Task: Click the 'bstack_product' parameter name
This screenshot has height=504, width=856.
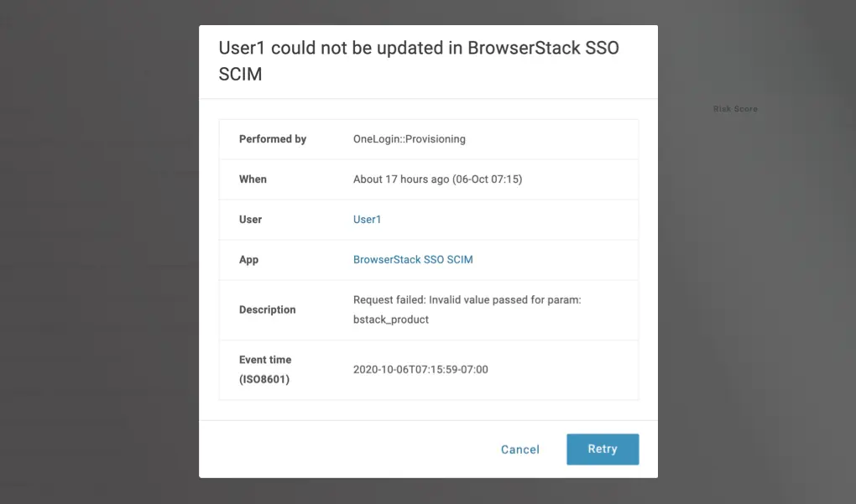Action: coord(390,320)
